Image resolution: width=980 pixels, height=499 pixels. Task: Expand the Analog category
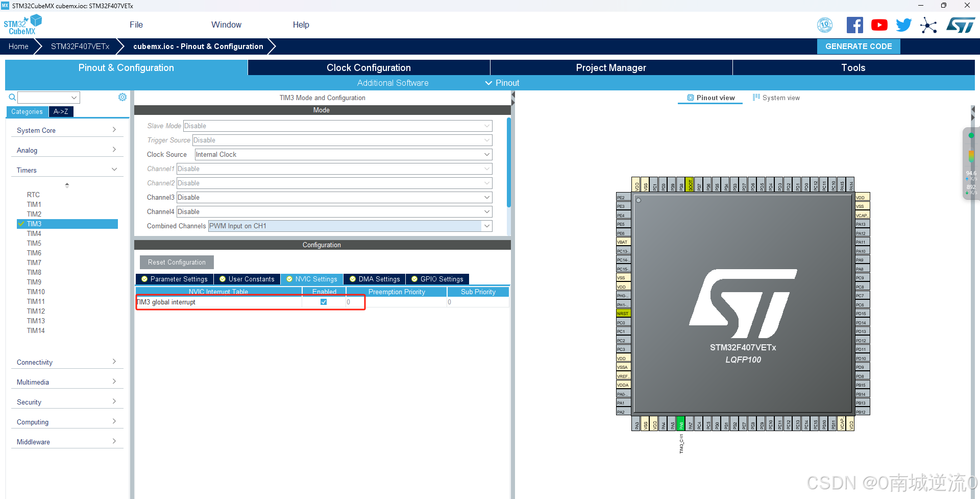(67, 150)
